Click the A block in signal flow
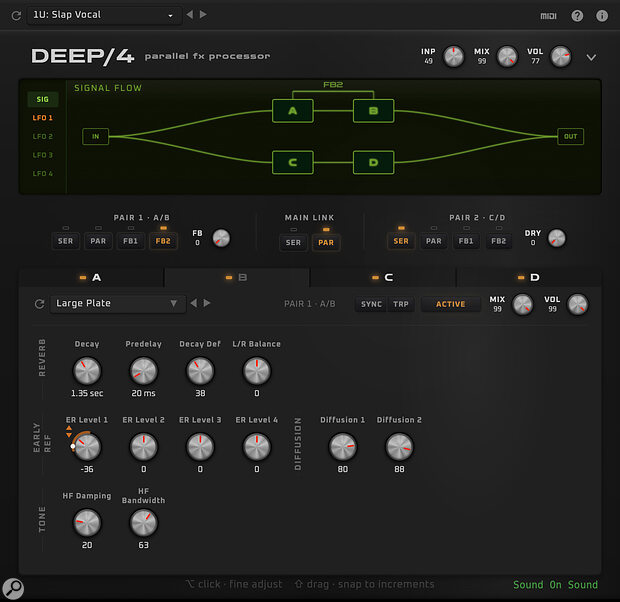The width and height of the screenshot is (620, 602). pos(293,111)
